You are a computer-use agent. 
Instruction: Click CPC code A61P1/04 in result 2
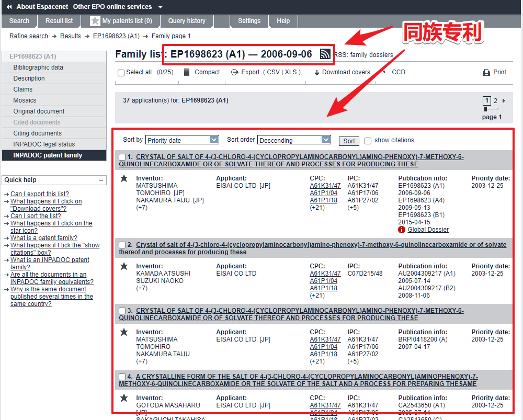324,281
